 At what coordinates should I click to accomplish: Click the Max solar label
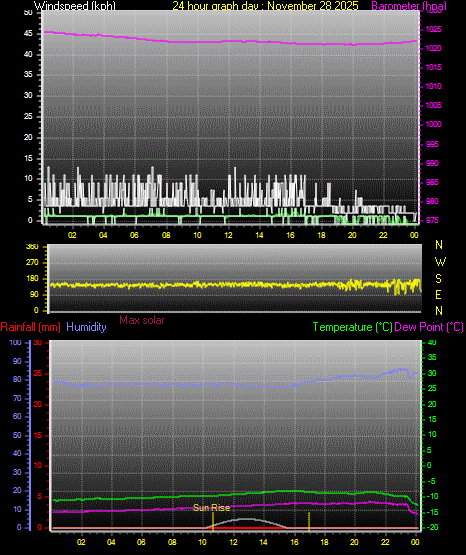[142, 320]
